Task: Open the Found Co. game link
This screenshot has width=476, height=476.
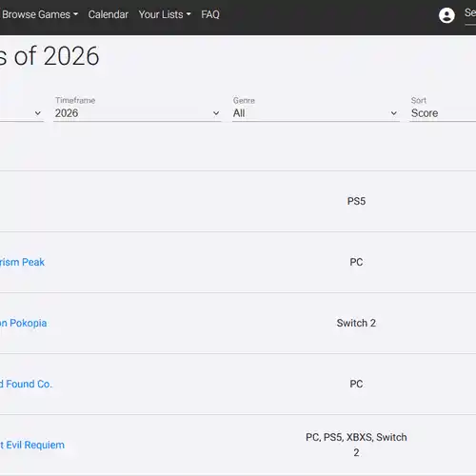Action: [26, 384]
